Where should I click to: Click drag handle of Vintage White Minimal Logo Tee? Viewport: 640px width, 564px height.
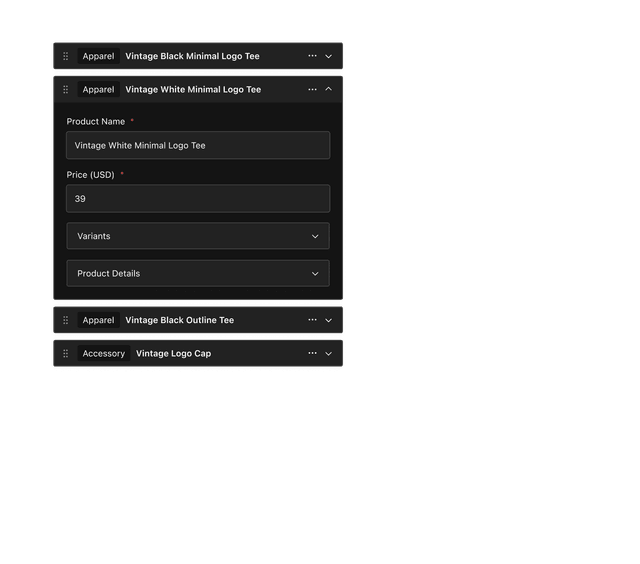tap(66, 90)
